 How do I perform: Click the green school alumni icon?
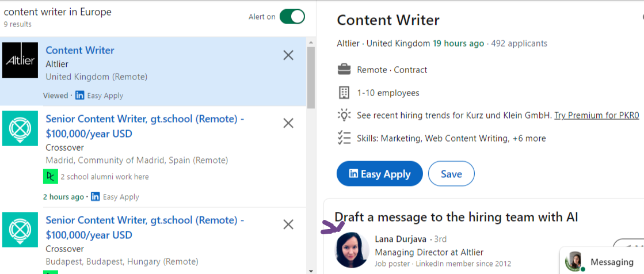click(x=51, y=177)
